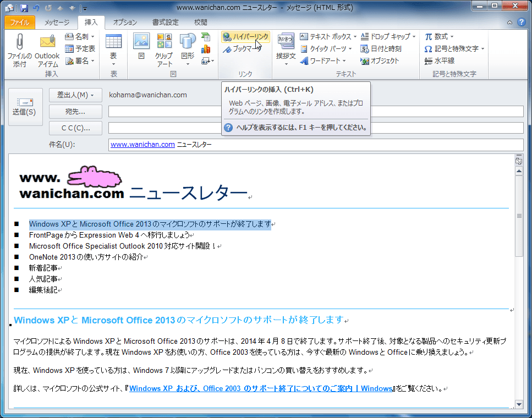Open the From (差出人) dropdown button
The height and width of the screenshot is (418, 532).
coord(76,95)
